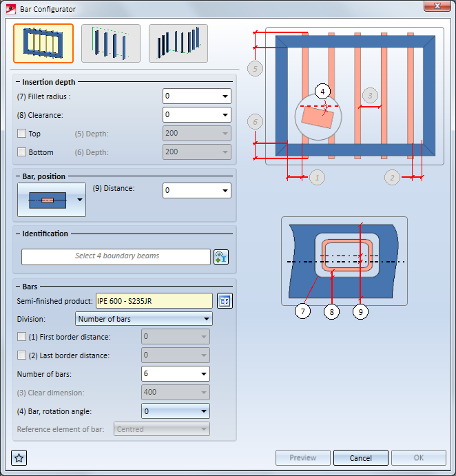Close the Bar Configurator dialog

437,6
